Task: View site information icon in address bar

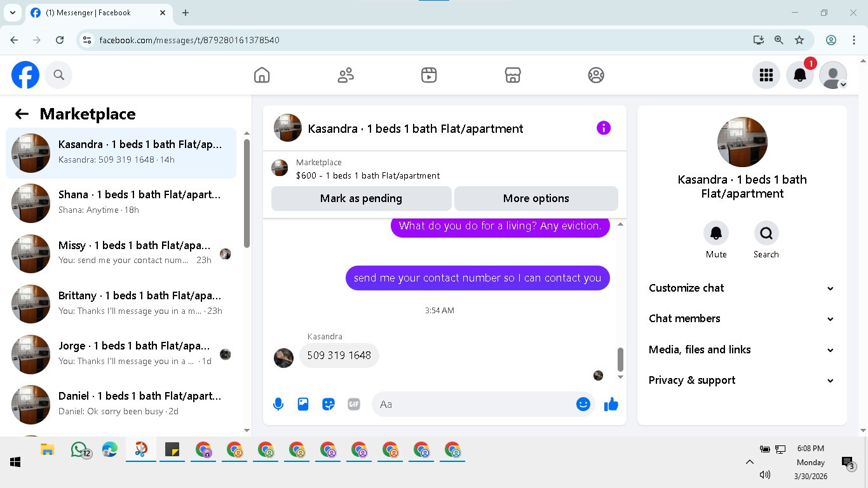Action: [x=88, y=40]
